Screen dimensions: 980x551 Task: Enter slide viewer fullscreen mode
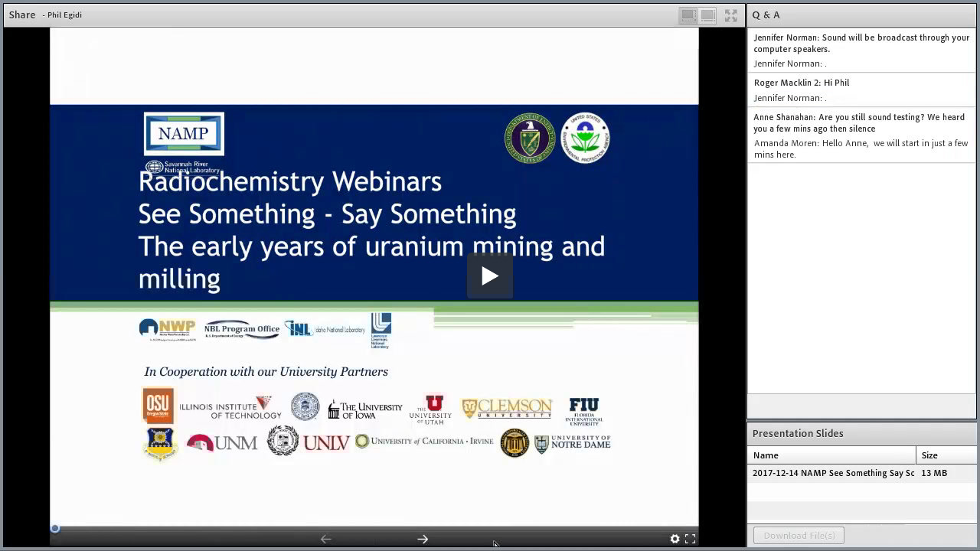point(690,539)
